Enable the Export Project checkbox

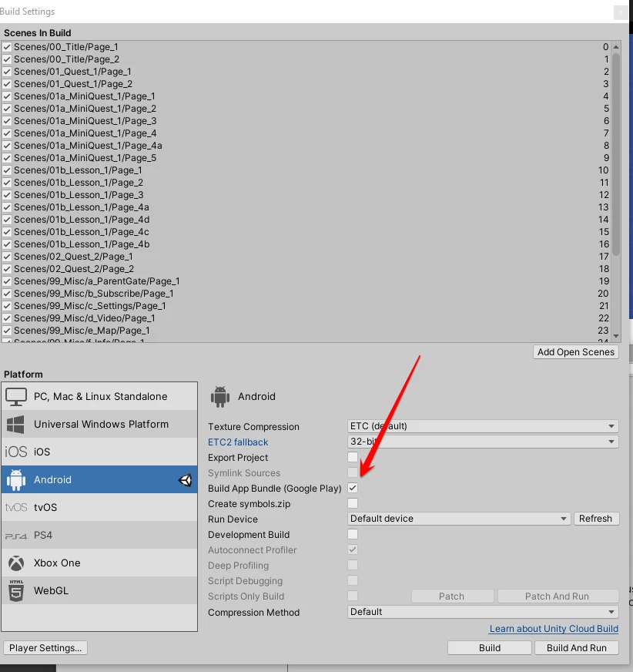[x=353, y=457]
